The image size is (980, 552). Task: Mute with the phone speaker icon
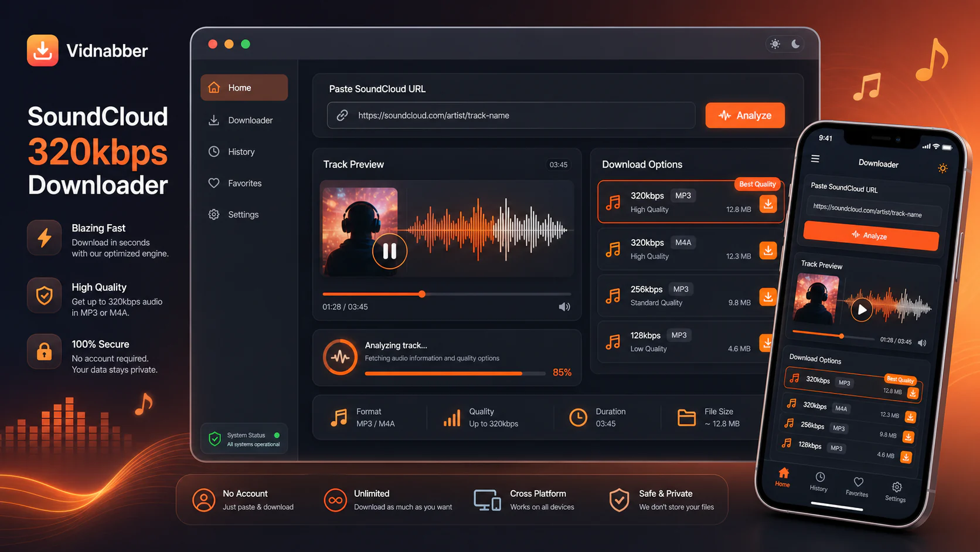point(922,343)
